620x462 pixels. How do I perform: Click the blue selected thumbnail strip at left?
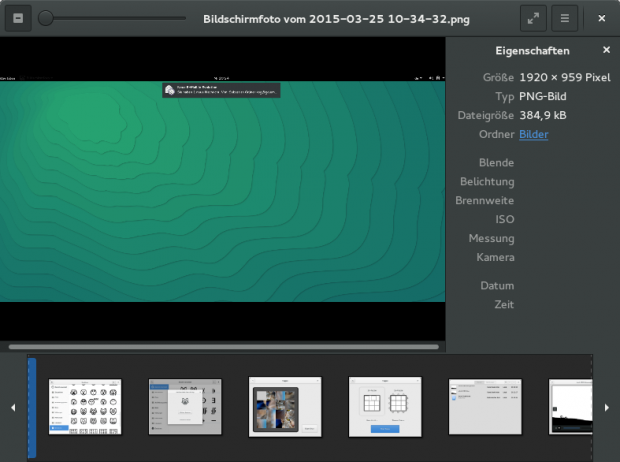(x=32, y=407)
